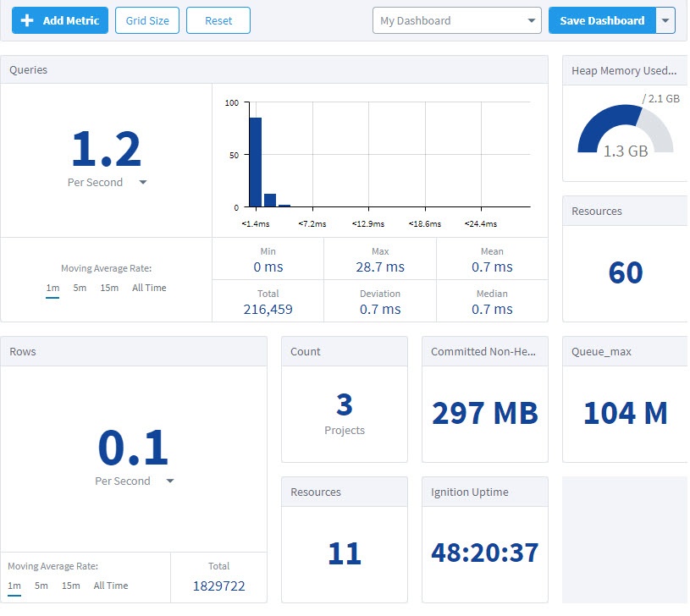Select 5m rate in Rows panel
Viewport: 690px width, 616px height.
(41, 586)
